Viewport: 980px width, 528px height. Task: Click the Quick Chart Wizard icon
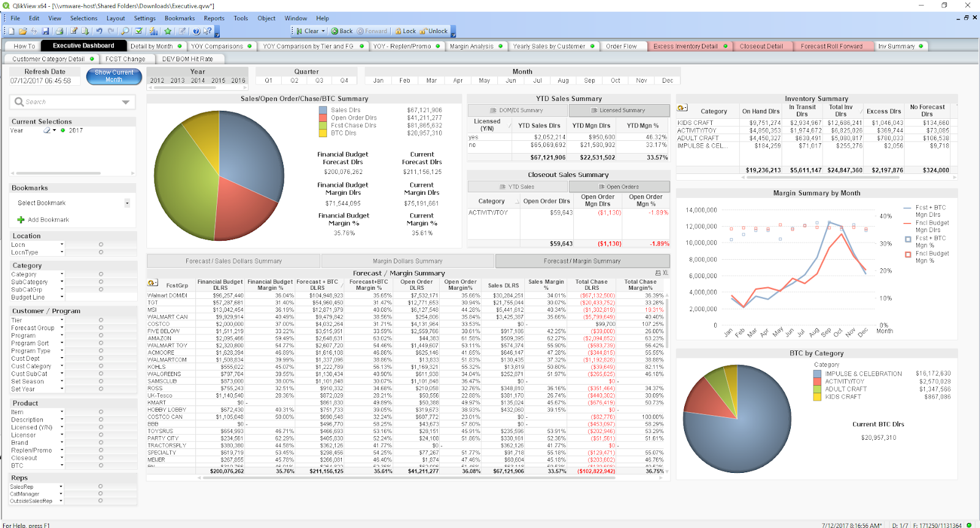coord(153,31)
